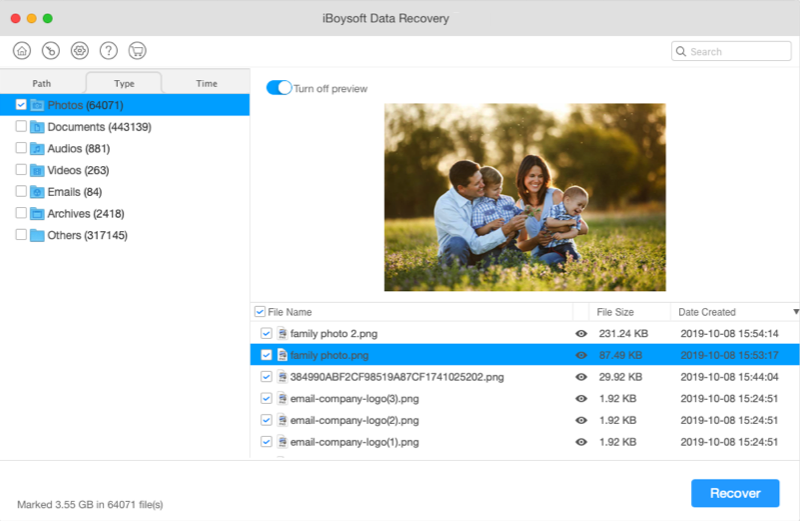Click the Date Created sort arrow
The image size is (800, 521).
click(x=795, y=312)
